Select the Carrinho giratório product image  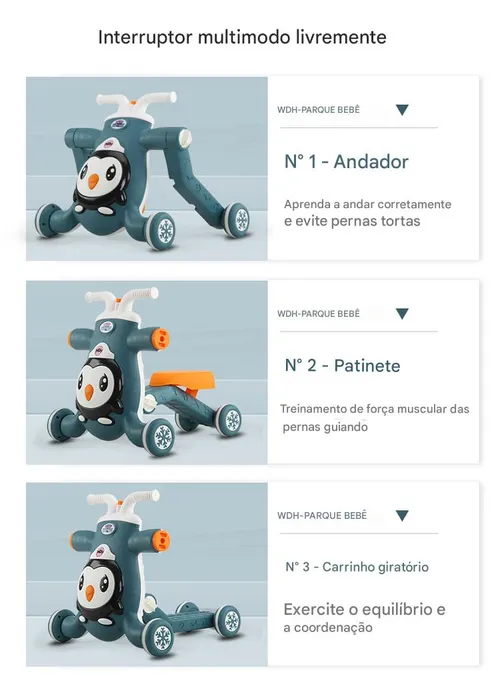(x=147, y=574)
